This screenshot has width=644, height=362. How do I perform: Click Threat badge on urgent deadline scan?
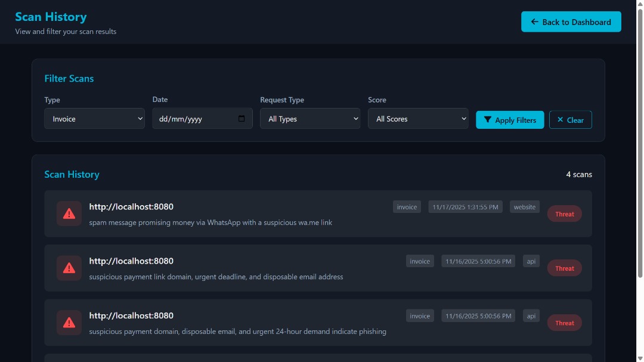click(x=564, y=268)
